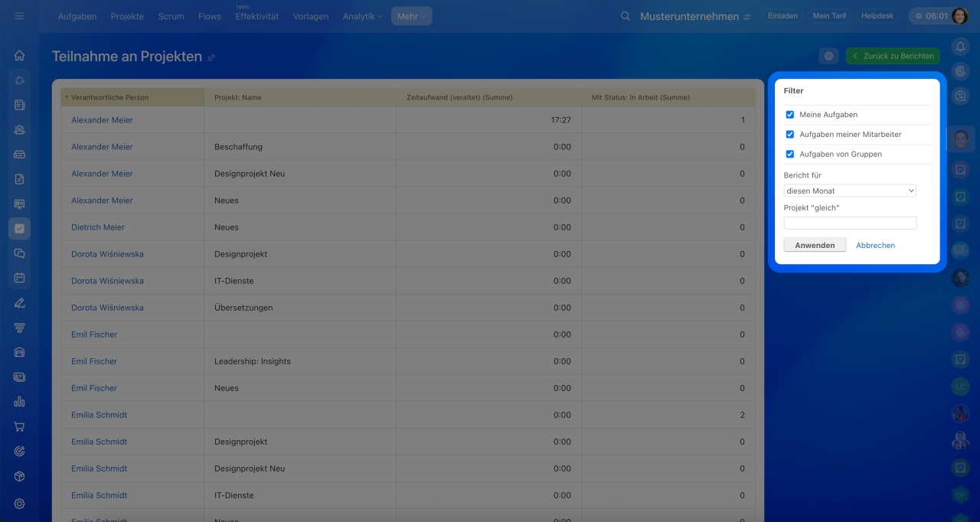This screenshot has width=980, height=522.
Task: Open Dietrich Meier person link
Action: point(97,227)
